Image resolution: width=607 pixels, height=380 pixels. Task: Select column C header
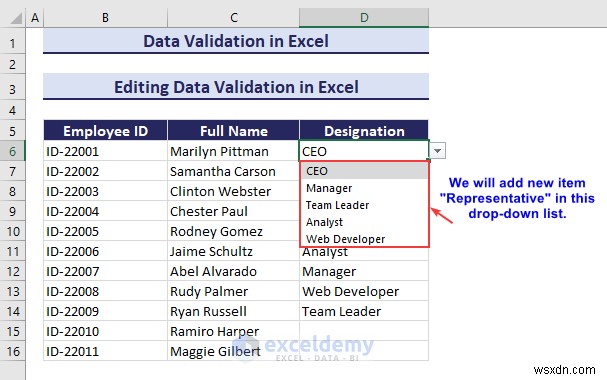(233, 18)
